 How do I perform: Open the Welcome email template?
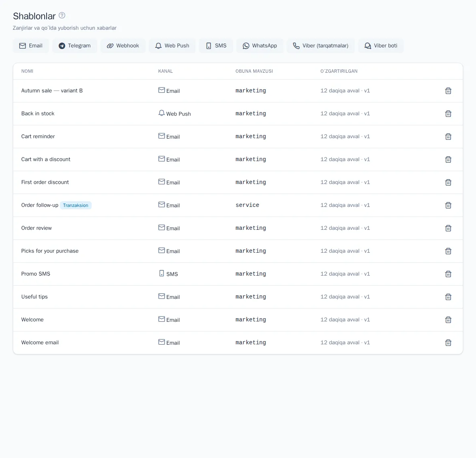(40, 342)
